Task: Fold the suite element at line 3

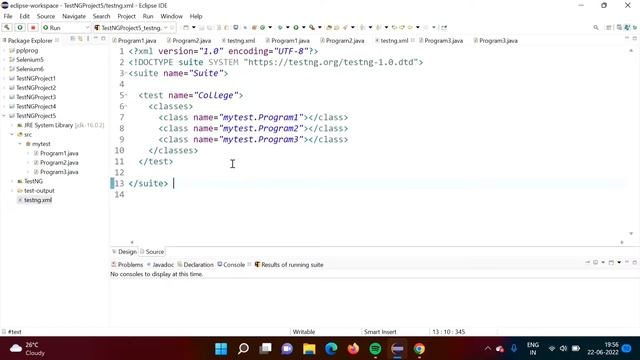Action: [126, 73]
